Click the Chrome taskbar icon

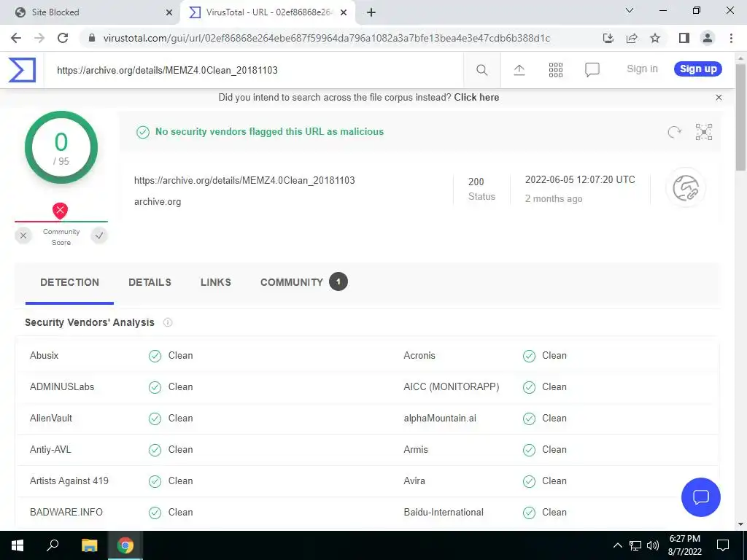click(125, 545)
